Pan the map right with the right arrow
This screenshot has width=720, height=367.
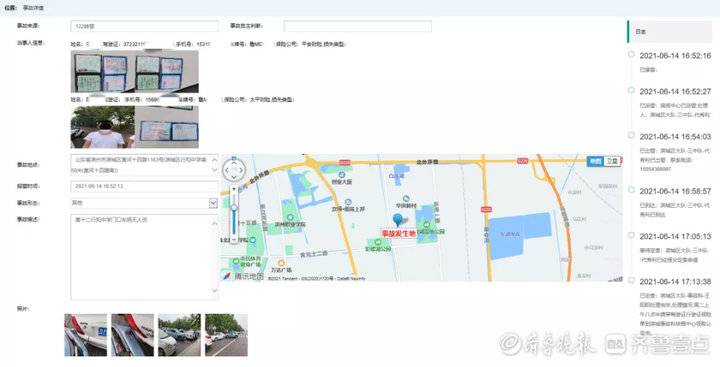click(242, 171)
